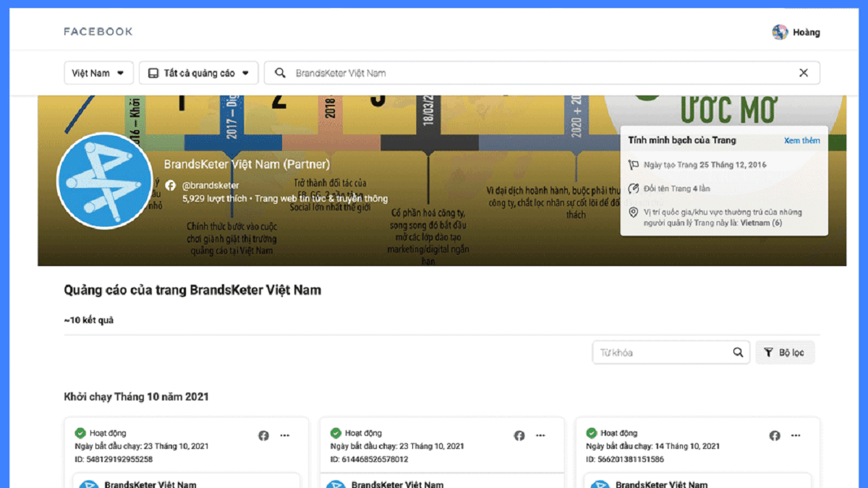Open the @brandsketer handle
Viewport: 868px width, 488px height.
pos(210,186)
